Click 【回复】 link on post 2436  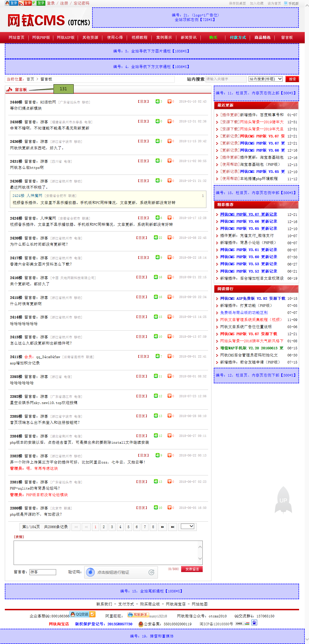[x=143, y=141]
